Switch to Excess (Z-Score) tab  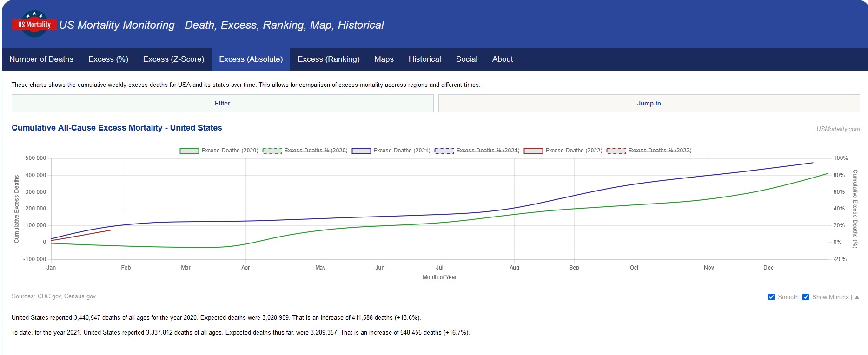pos(173,59)
